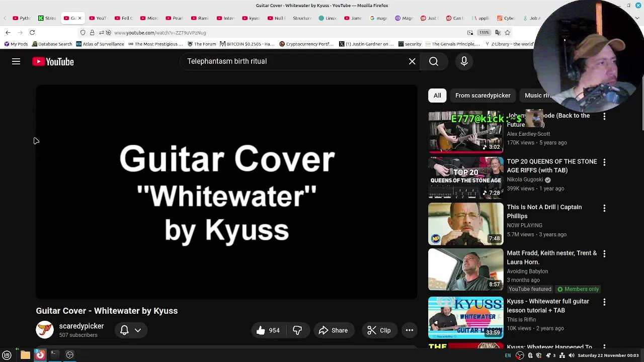Open the TOP 20 QUEENS OF THE STONE AGE RIFFS title
The width and height of the screenshot is (644, 362).
point(552,166)
